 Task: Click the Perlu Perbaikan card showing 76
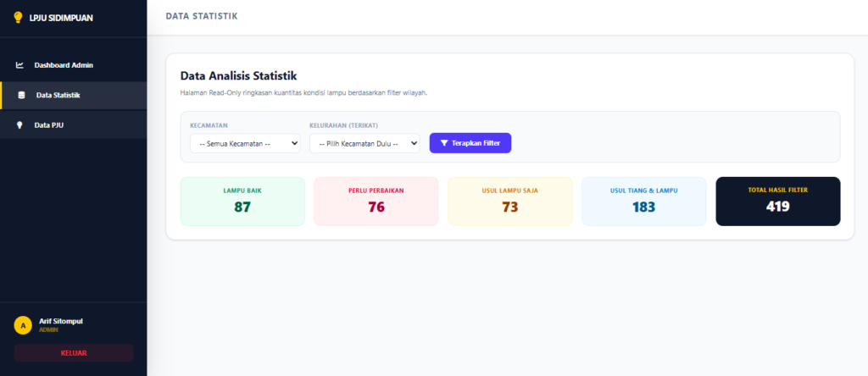376,202
